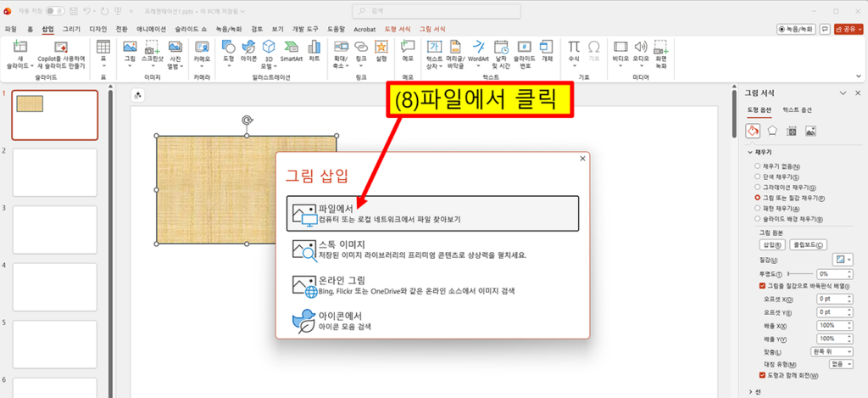868x398 pixels.
Task: Select the effects pentagon icon in format pane
Action: (x=772, y=131)
